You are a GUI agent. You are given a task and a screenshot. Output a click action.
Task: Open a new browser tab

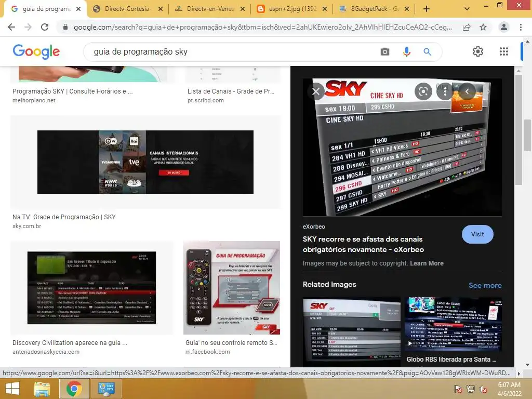pos(427,9)
